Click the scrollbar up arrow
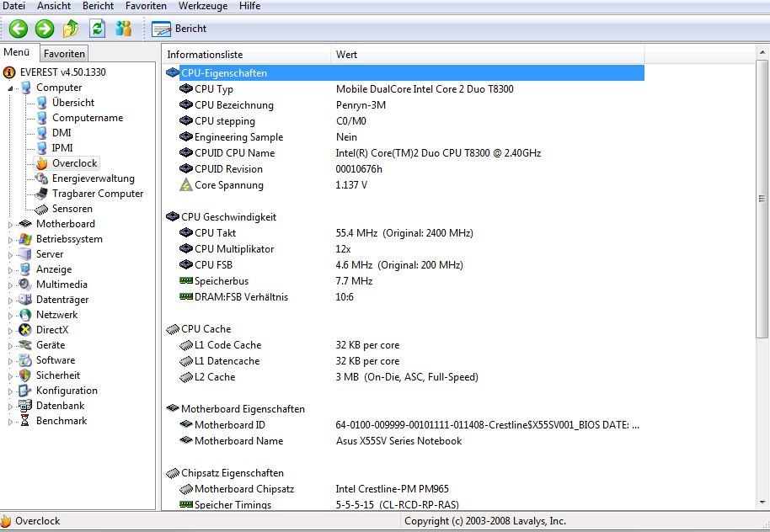 (x=762, y=51)
